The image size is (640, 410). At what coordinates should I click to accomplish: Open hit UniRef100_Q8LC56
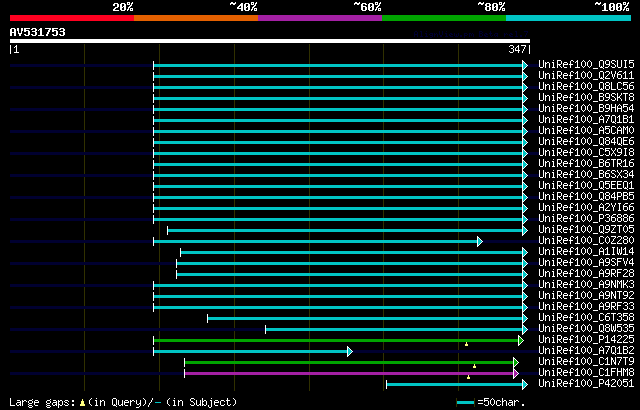click(x=586, y=86)
